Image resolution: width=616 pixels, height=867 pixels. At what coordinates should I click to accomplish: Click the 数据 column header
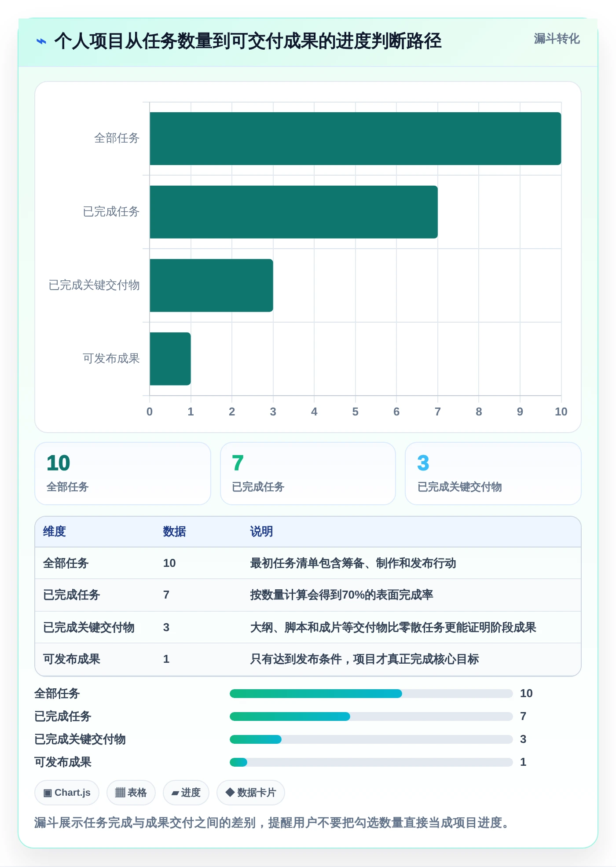pyautogui.click(x=175, y=532)
